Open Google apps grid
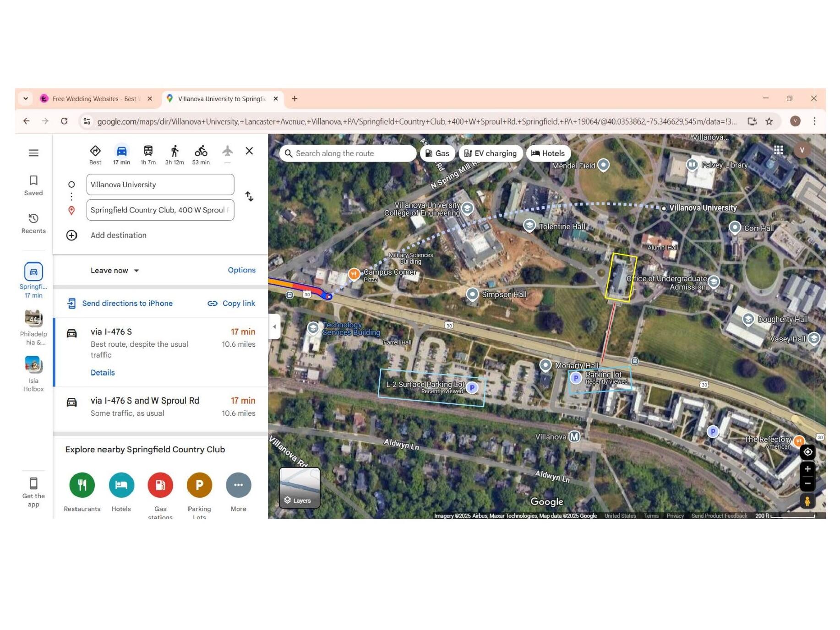Viewport: 840px width, 630px height. (x=779, y=150)
